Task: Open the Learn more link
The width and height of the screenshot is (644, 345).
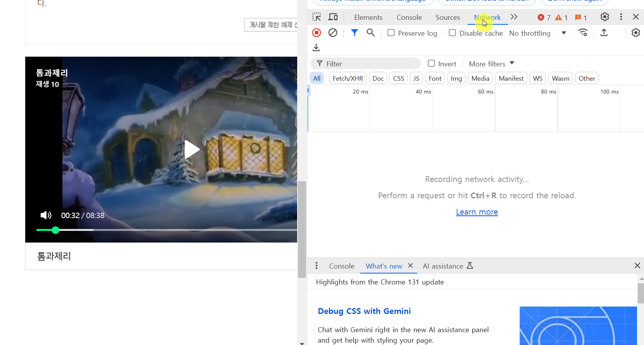Action: [477, 212]
